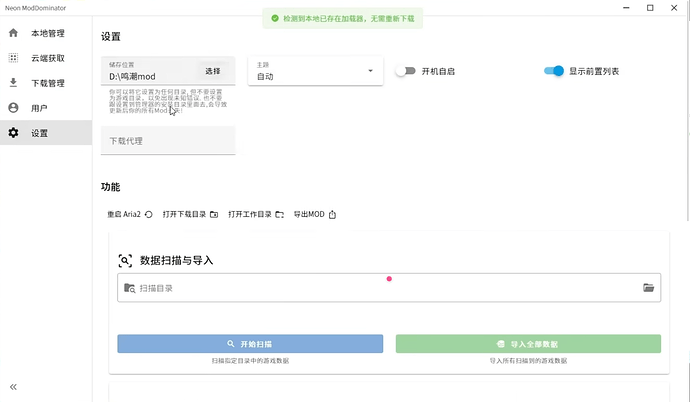Click the restart icon beside 重启 Aria2
This screenshot has width=690, height=402.
pyautogui.click(x=149, y=214)
